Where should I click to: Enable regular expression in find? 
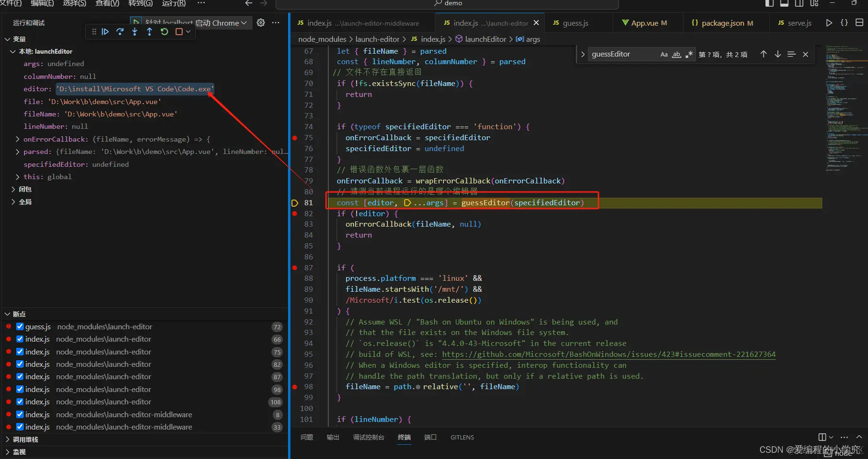click(x=689, y=55)
